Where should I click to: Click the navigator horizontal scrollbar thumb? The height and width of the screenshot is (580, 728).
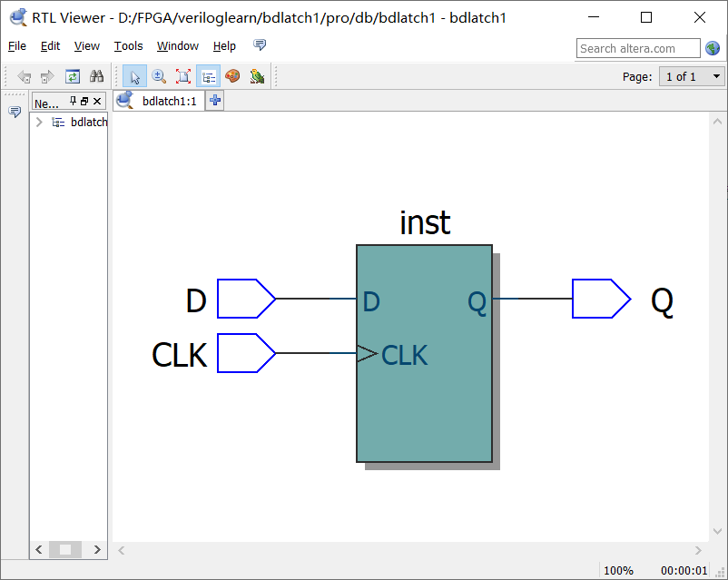coord(65,550)
